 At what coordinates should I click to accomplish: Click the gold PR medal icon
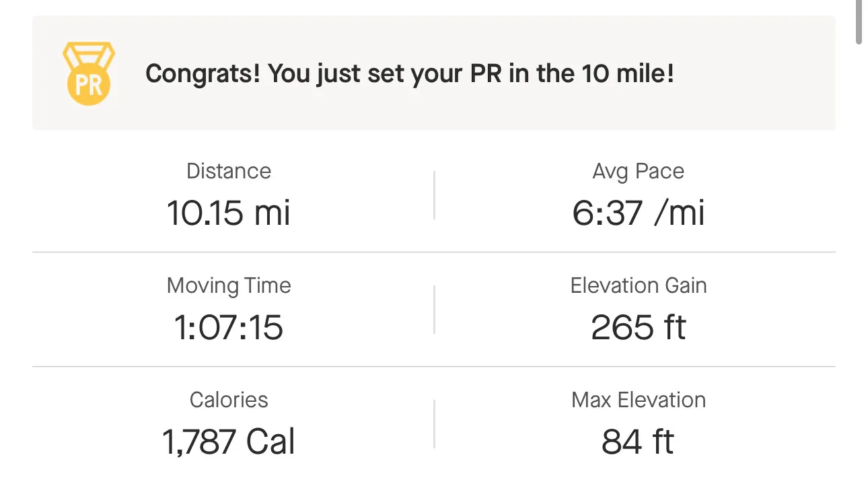click(89, 73)
